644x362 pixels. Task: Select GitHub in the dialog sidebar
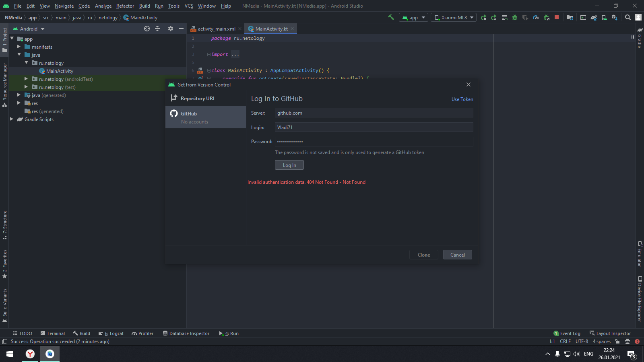pos(206,117)
